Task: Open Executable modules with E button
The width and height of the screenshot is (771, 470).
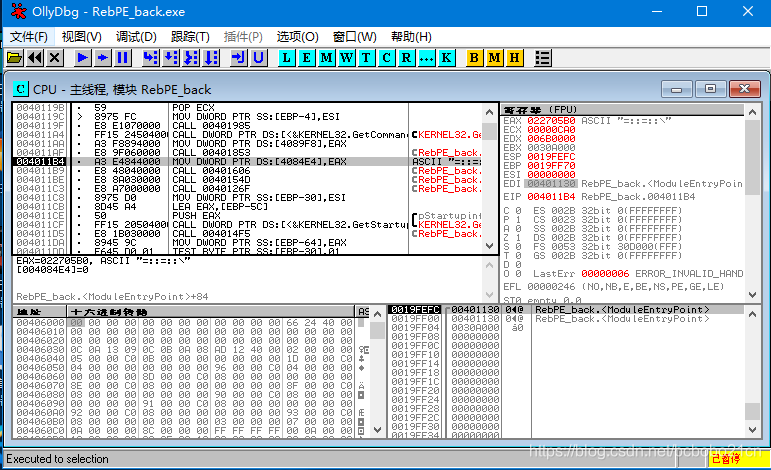Action: tap(306, 58)
